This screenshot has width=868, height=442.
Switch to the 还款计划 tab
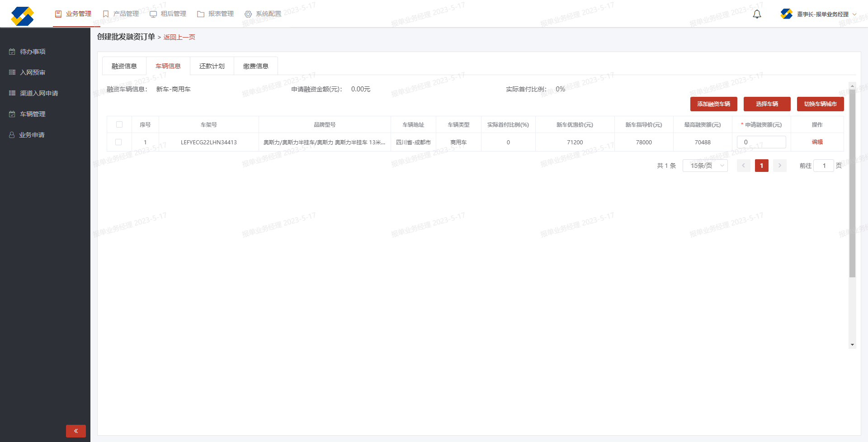[x=212, y=66]
